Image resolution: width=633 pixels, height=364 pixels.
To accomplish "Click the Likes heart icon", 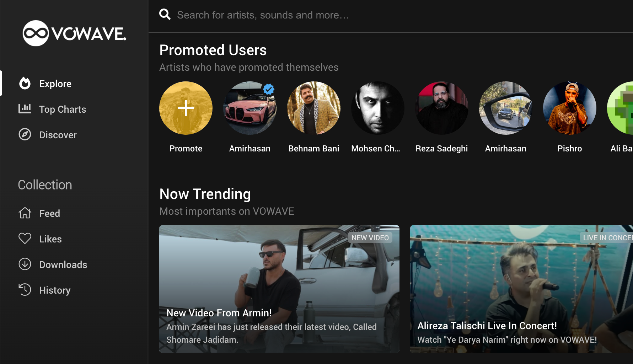I will [x=25, y=239].
